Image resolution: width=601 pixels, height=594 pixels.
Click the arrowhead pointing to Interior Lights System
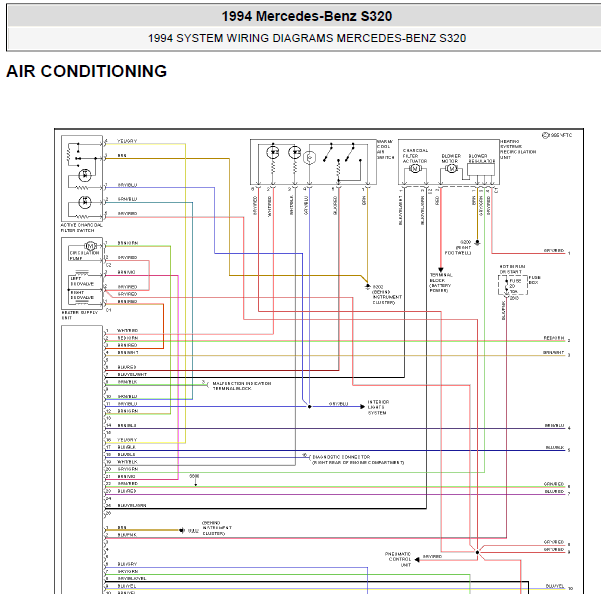coord(362,407)
